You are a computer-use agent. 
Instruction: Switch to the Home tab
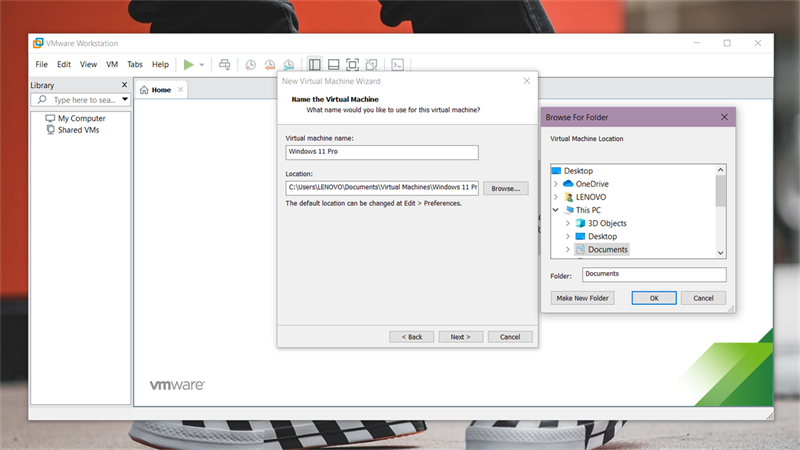pyautogui.click(x=161, y=90)
